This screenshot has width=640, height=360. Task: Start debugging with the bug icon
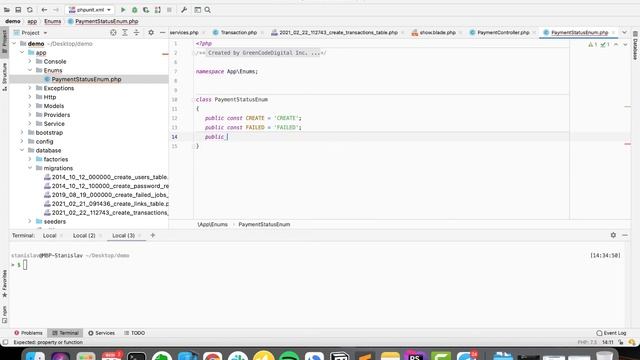click(x=134, y=10)
